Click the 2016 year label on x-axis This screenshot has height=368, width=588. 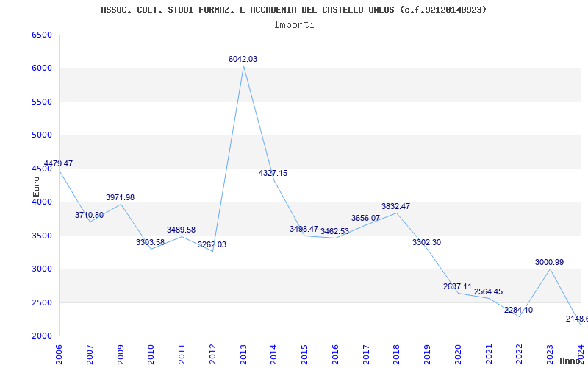pyautogui.click(x=335, y=354)
